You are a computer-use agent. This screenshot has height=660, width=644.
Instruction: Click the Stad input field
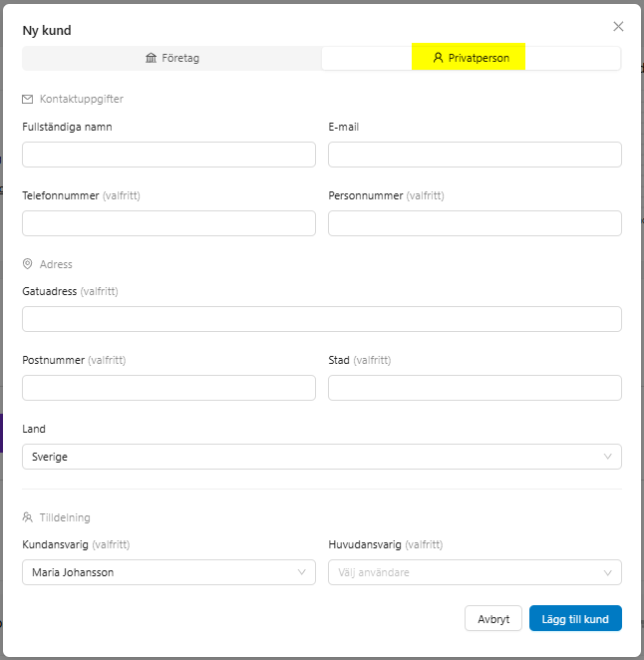(x=475, y=388)
